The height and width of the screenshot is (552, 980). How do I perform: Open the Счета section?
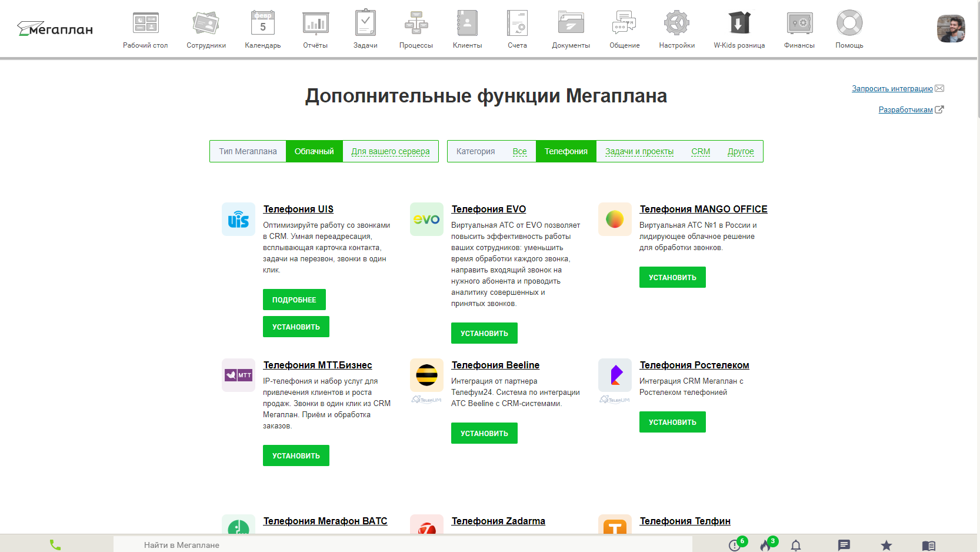518,29
